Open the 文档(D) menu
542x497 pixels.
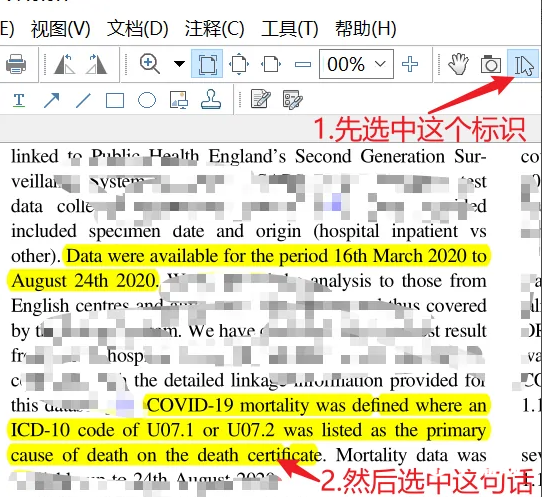click(x=138, y=29)
